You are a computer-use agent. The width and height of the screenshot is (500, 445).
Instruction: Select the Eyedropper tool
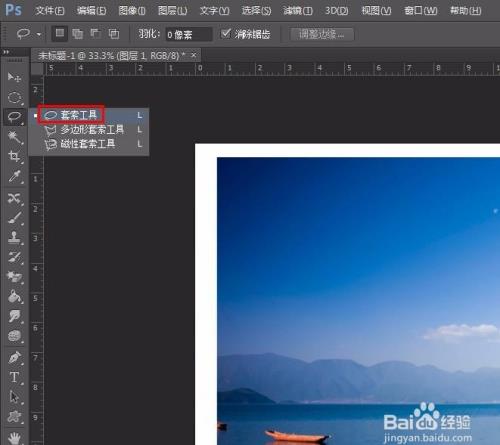(14, 176)
